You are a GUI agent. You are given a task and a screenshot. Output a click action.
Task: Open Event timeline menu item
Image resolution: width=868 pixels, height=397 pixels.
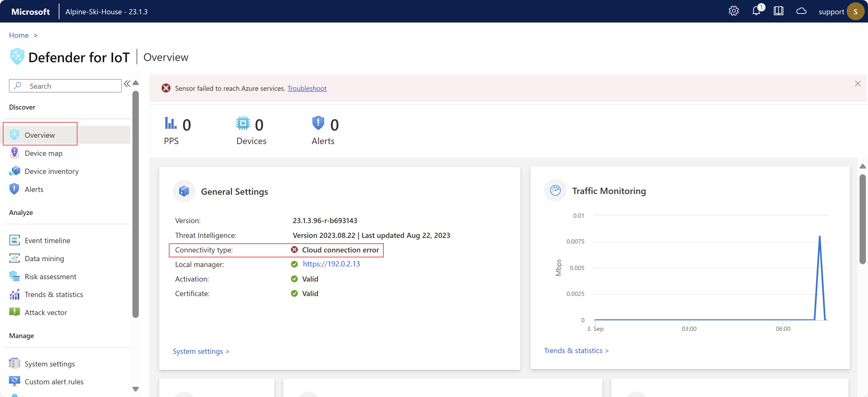[47, 240]
